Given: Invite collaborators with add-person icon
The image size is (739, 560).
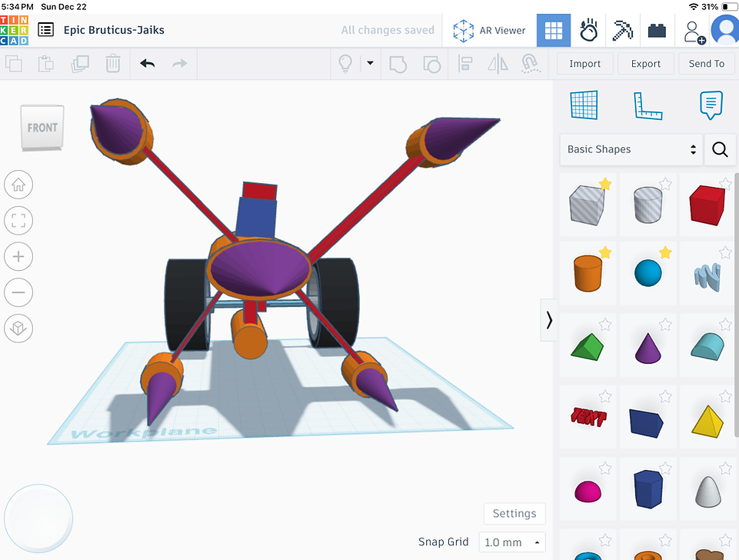Looking at the screenshot, I should [694, 32].
